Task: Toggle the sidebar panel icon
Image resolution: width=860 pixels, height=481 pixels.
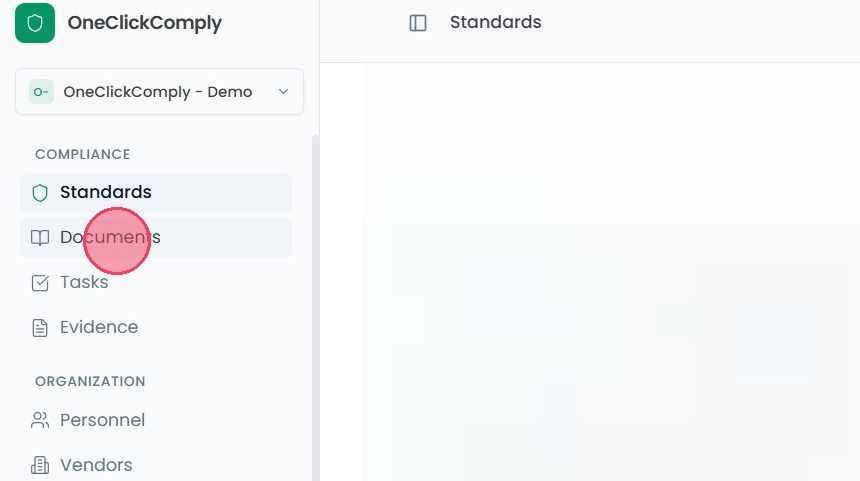Action: [418, 23]
